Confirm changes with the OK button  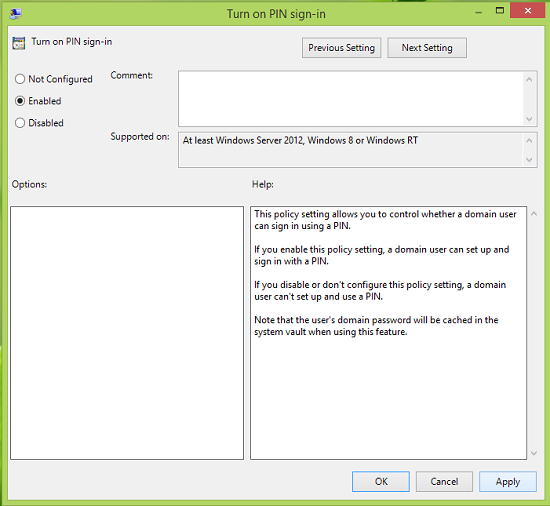coord(381,481)
